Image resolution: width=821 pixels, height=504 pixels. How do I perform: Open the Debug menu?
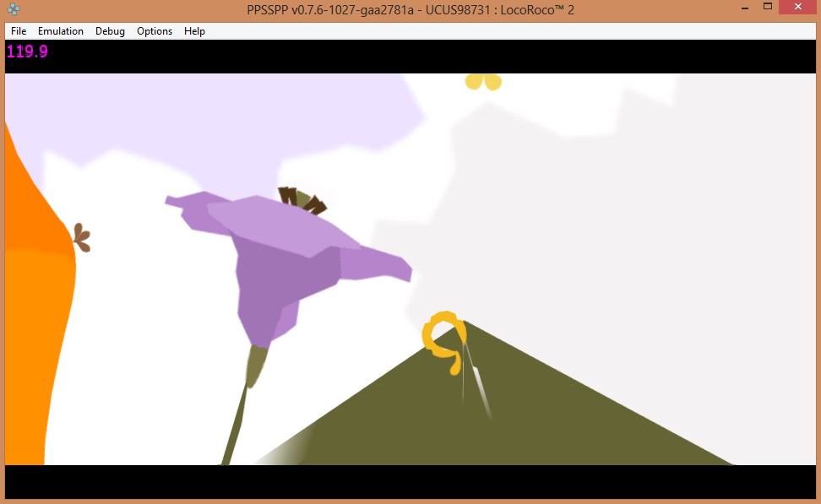[110, 31]
